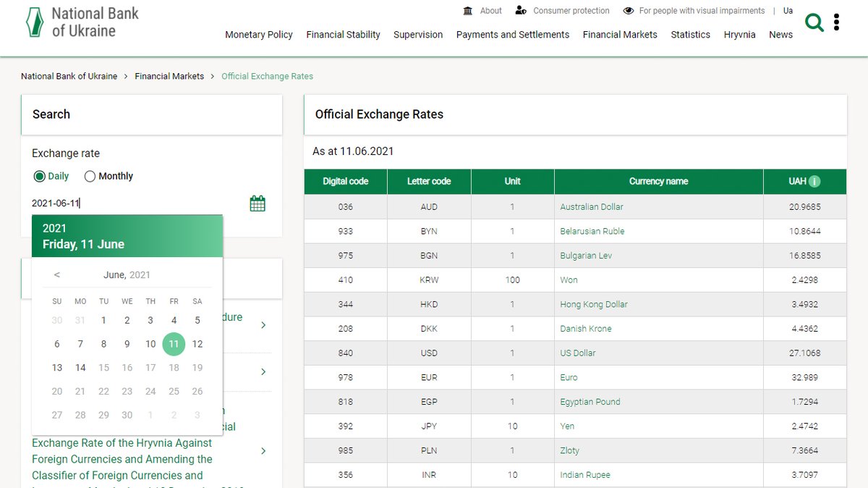Click the About bank icon
The image size is (868, 488).
point(467,10)
